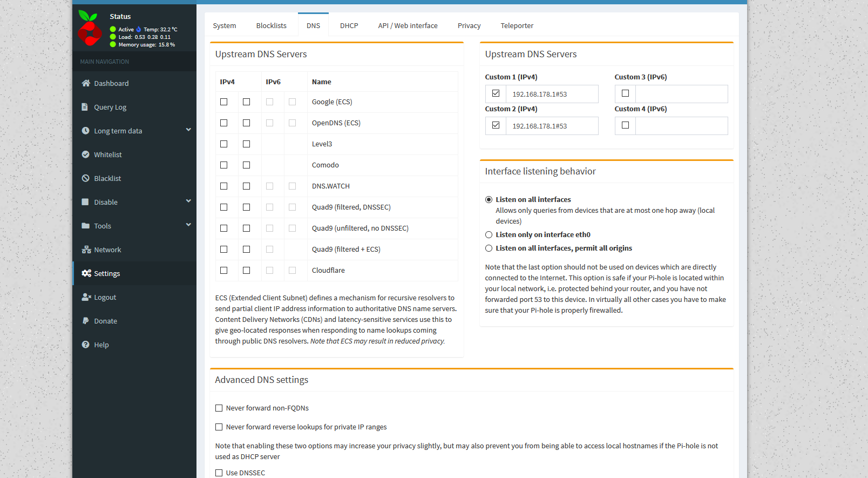The height and width of the screenshot is (478, 868).
Task: Click the Network diagram icon
Action: (86, 250)
